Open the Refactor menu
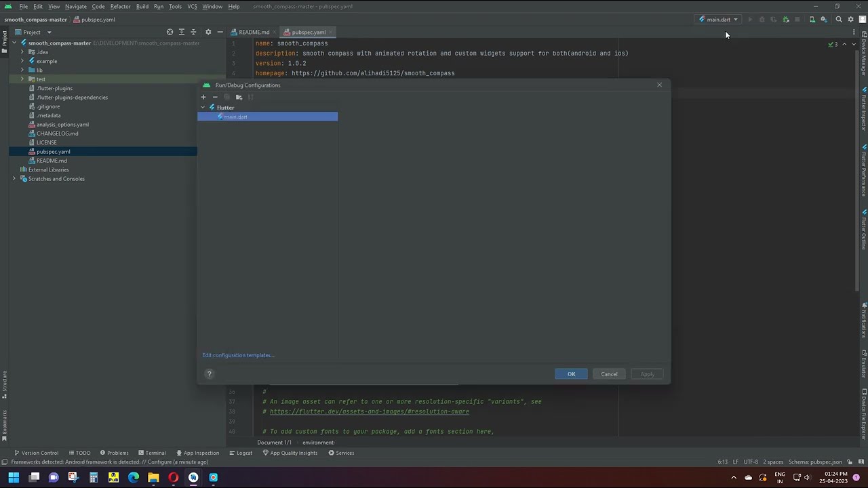 pyautogui.click(x=120, y=6)
